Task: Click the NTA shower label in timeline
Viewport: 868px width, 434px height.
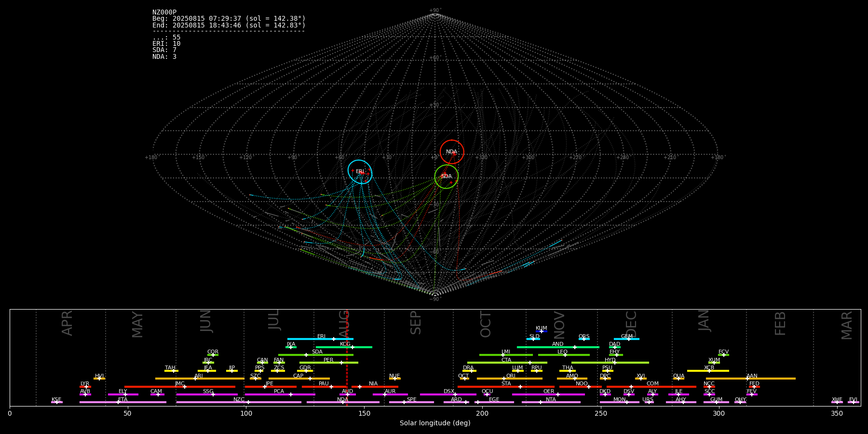Action: click(x=551, y=399)
